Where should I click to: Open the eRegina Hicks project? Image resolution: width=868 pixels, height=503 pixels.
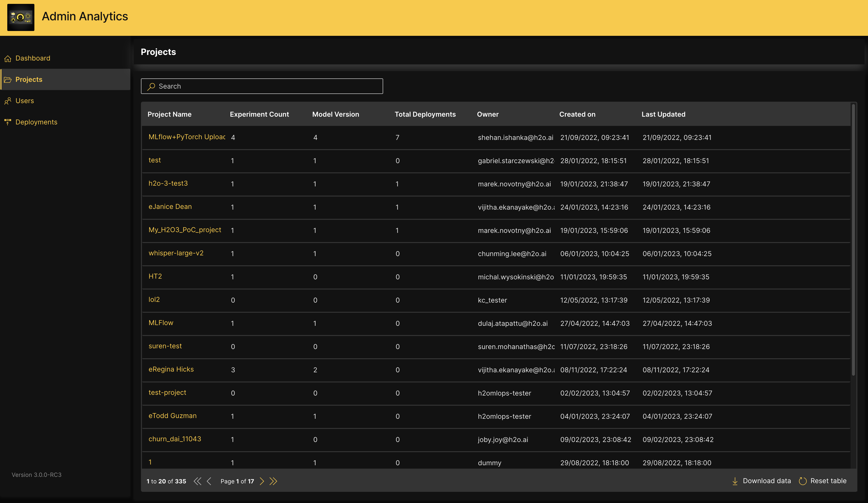(x=171, y=369)
